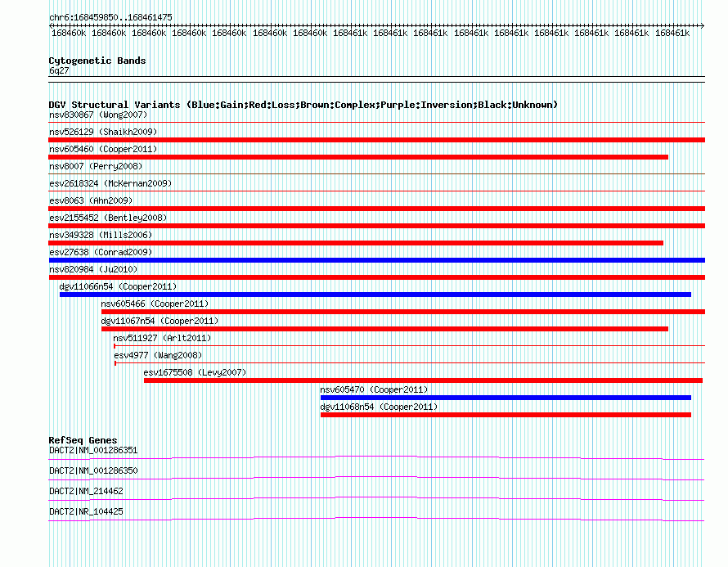Select the esv1675508 (Levy2007) label

[195, 372]
